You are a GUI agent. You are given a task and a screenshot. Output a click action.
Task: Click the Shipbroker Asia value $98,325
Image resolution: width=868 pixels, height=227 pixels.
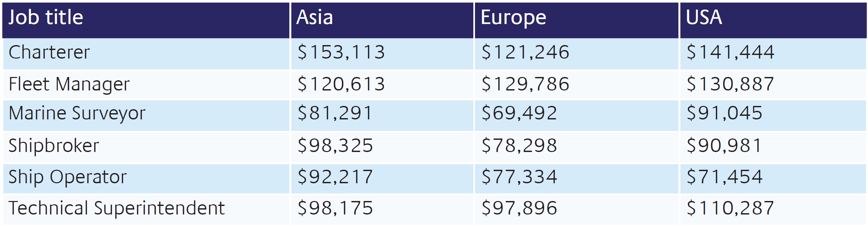(335, 145)
